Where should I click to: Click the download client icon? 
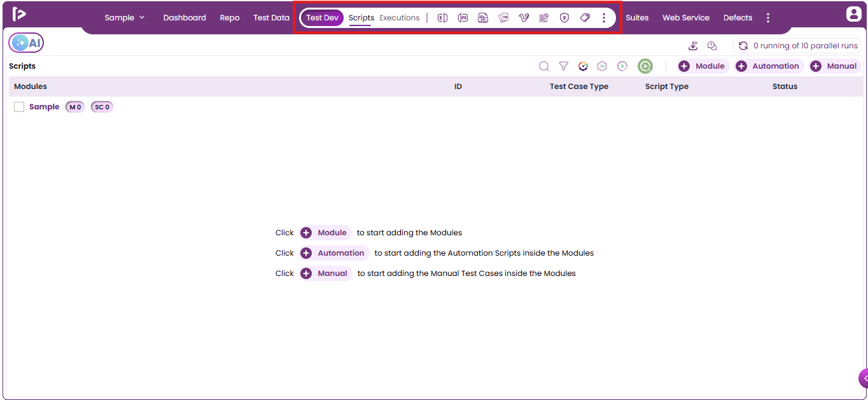click(x=693, y=46)
